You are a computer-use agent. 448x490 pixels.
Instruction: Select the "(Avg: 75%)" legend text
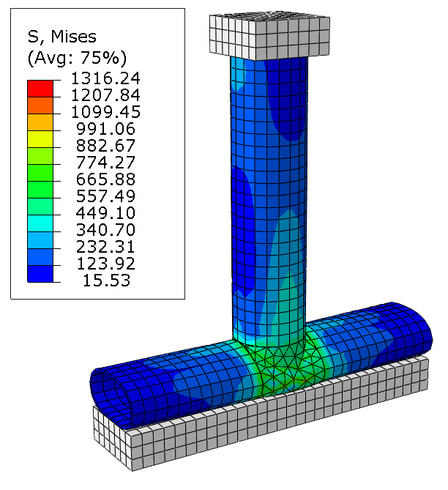(x=77, y=57)
